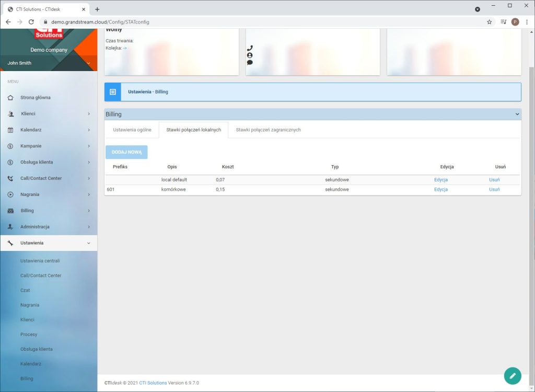Image resolution: width=535 pixels, height=392 pixels.
Task: Switch to the Ustawienia ogólne tab
Action: click(x=132, y=130)
